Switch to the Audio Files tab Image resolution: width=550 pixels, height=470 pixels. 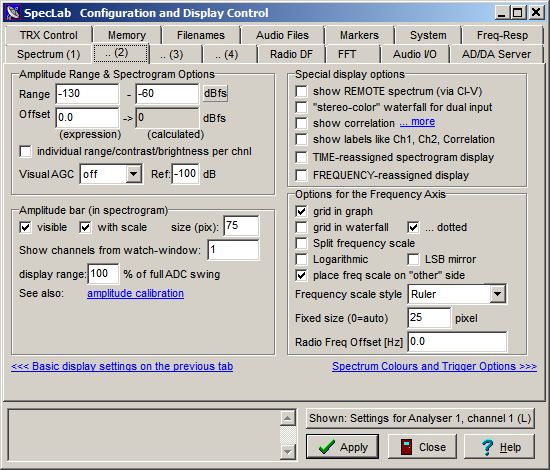(282, 35)
